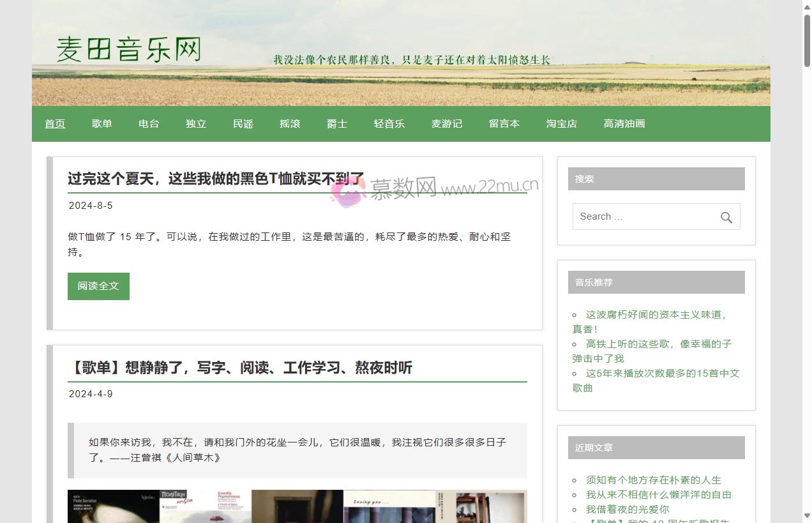This screenshot has width=812, height=523.
Task: Open recommended link 这波腐朽好闻的资本主义味道
Action: click(656, 315)
